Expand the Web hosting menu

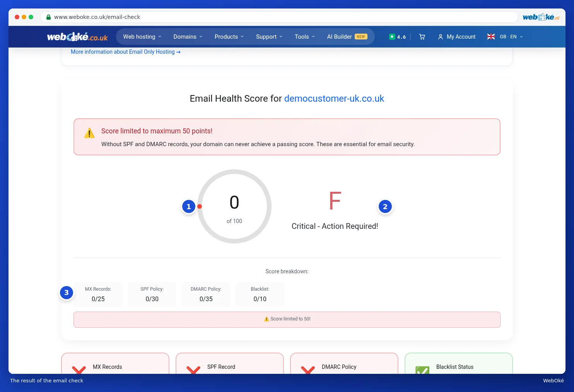tap(142, 37)
